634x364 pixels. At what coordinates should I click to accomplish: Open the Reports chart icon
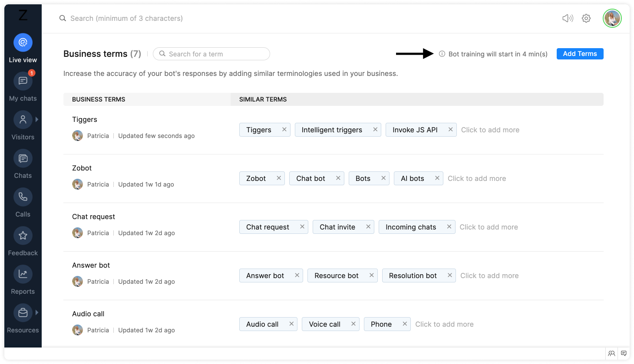(x=23, y=274)
